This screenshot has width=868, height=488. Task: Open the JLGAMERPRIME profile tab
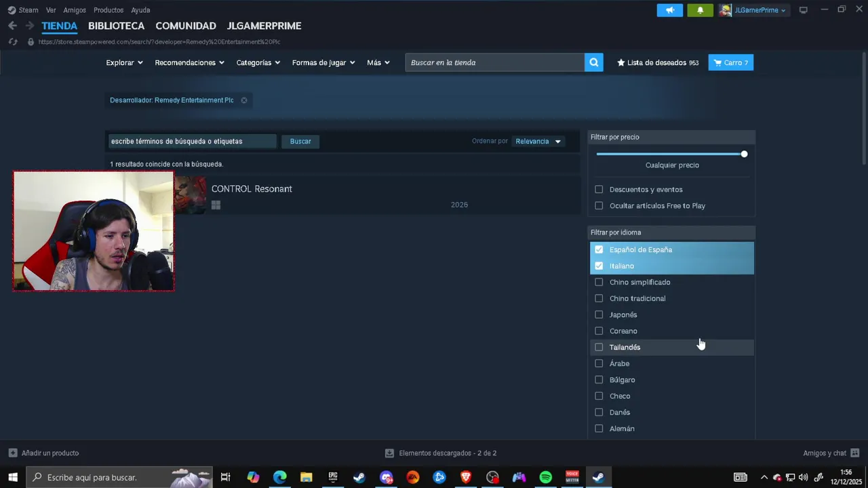point(264,26)
